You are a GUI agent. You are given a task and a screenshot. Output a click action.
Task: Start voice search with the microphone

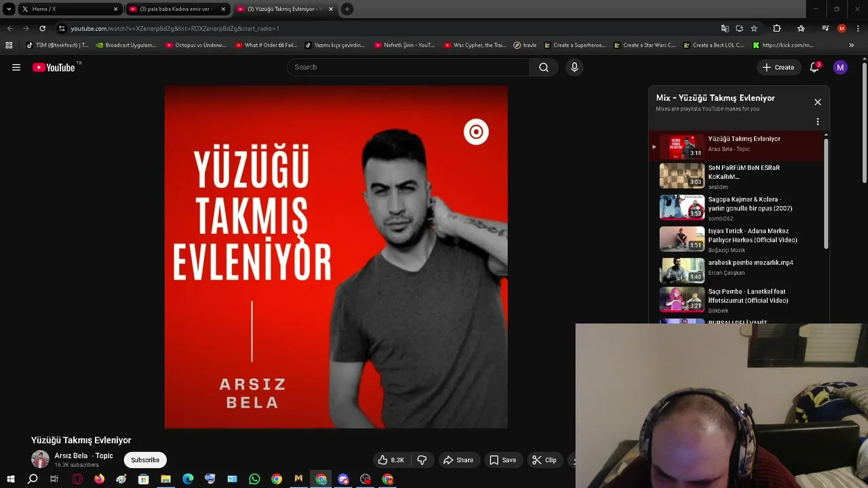tap(574, 67)
